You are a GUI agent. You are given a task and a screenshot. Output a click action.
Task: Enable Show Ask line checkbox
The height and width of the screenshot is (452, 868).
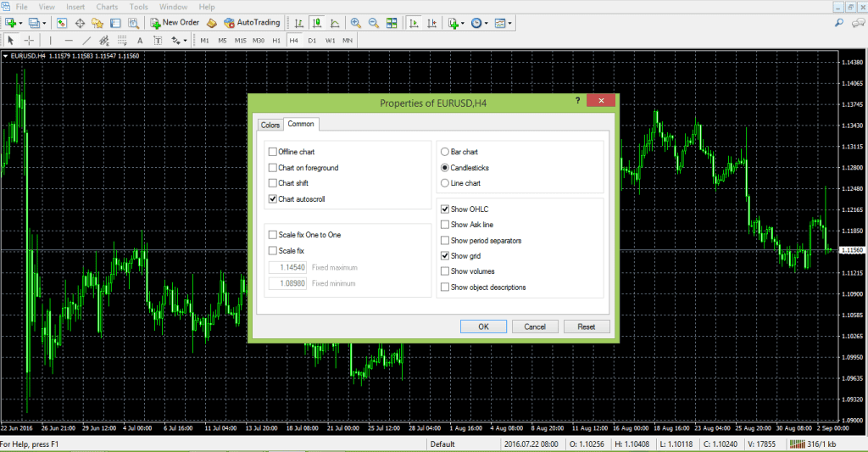point(444,225)
